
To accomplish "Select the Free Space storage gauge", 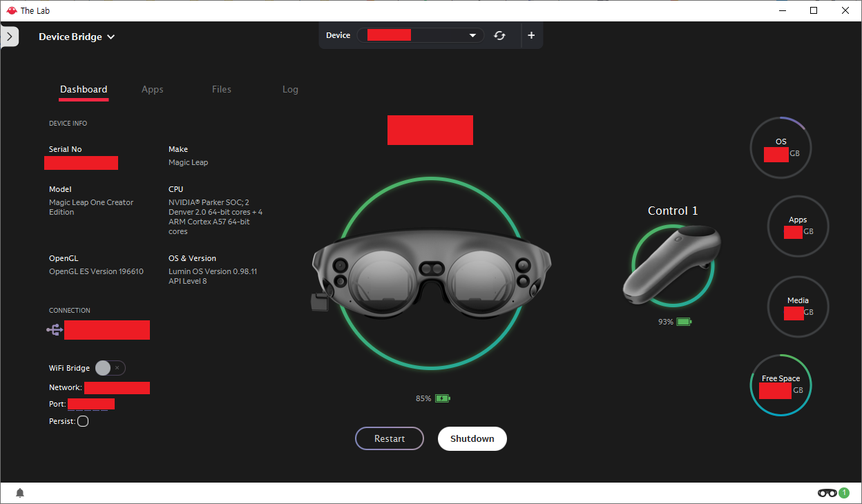I will click(780, 385).
